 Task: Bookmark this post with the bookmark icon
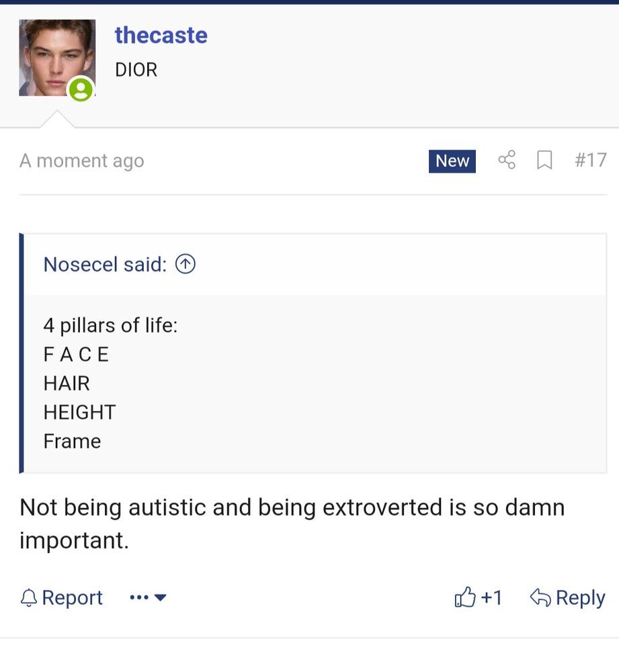click(x=544, y=160)
